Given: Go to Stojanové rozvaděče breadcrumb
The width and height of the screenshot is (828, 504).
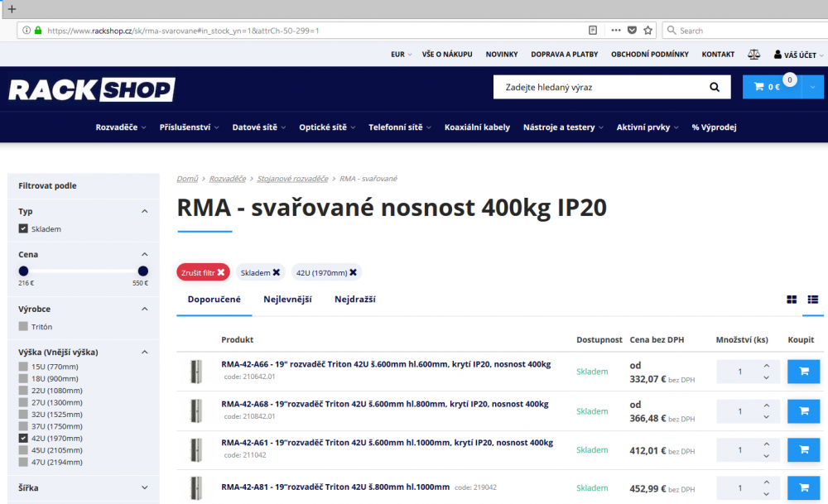Looking at the screenshot, I should click(x=292, y=179).
